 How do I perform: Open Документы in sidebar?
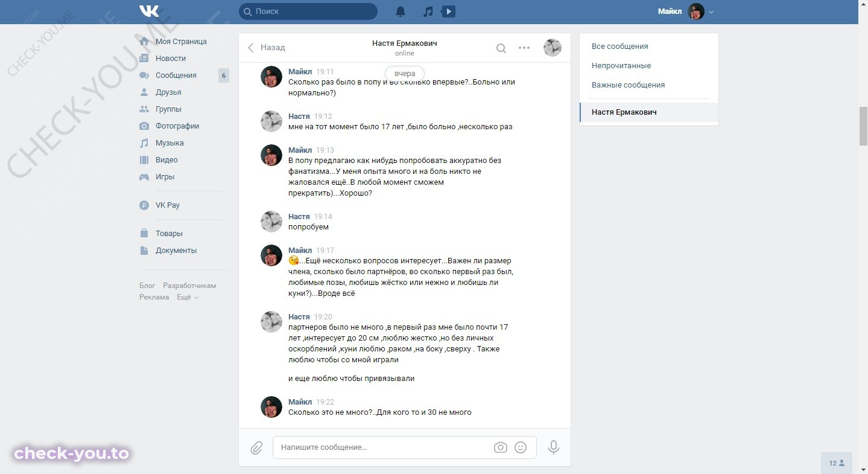tap(176, 251)
